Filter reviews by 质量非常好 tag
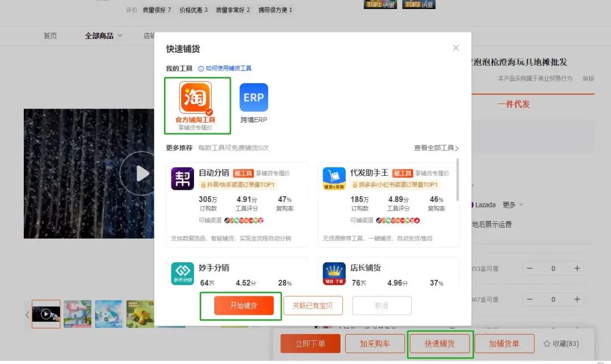The image size is (611, 364). click(x=233, y=10)
